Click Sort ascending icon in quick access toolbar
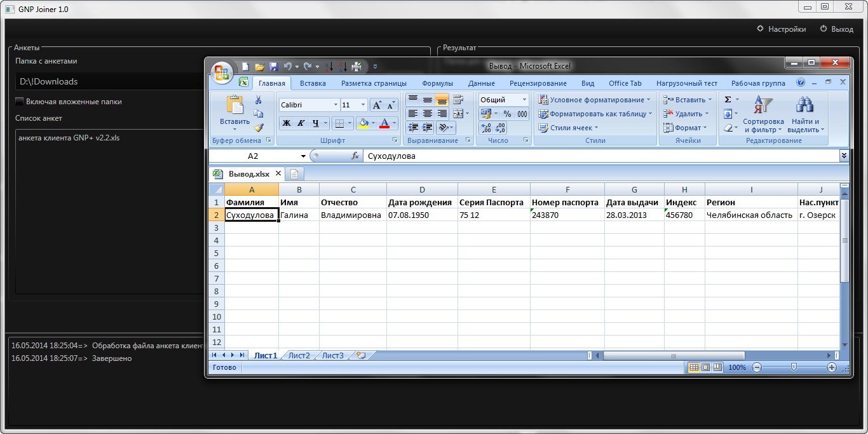 point(329,66)
